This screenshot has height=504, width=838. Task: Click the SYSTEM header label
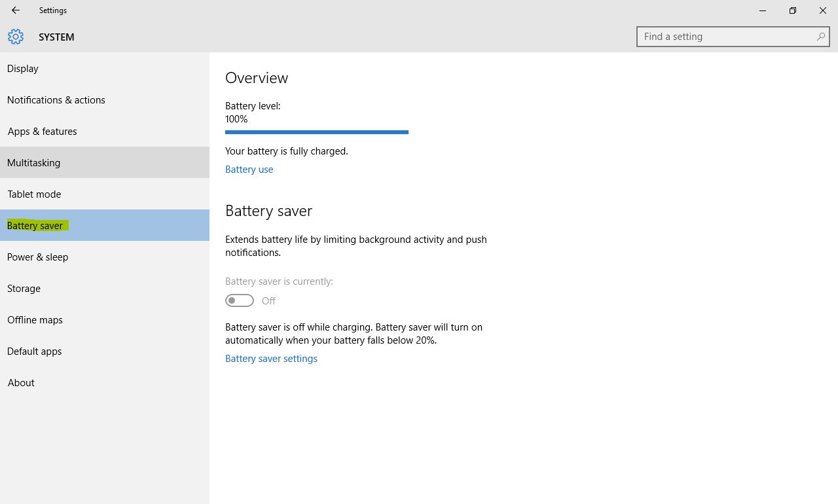click(x=56, y=37)
